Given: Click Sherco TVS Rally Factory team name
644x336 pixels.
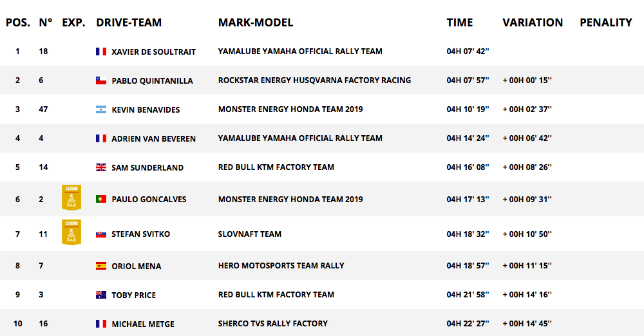Looking at the screenshot, I should coord(272,323).
